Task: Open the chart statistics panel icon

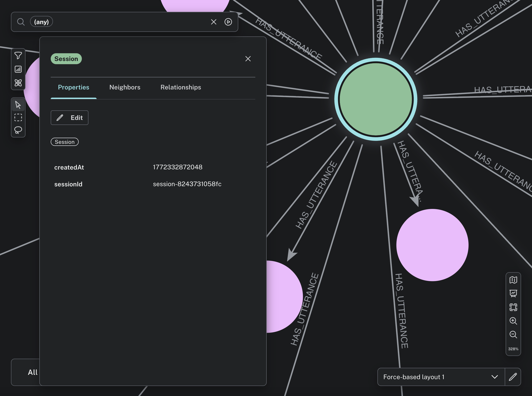Action: 18,69
